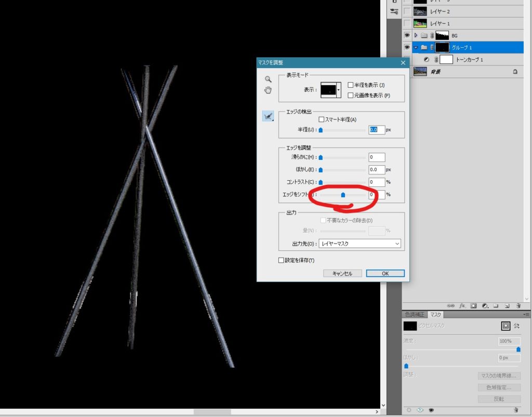
Task: Enable the スマート半径 checkbox
Action: point(322,119)
